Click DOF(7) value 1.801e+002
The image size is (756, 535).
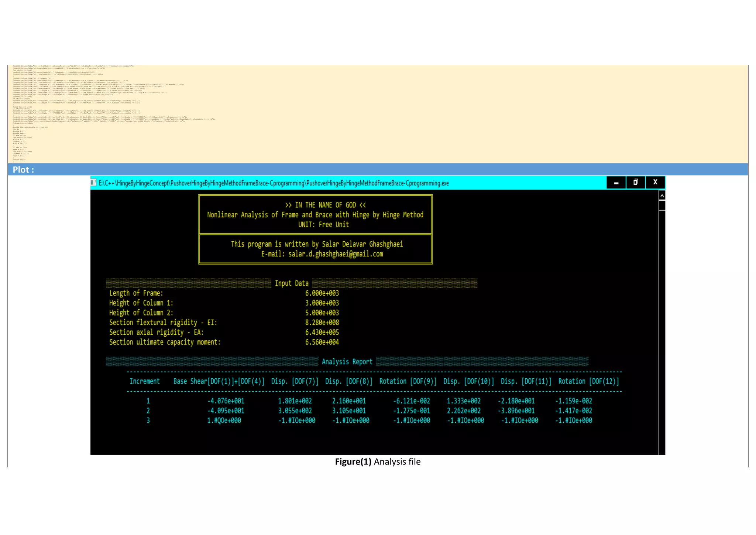click(295, 401)
